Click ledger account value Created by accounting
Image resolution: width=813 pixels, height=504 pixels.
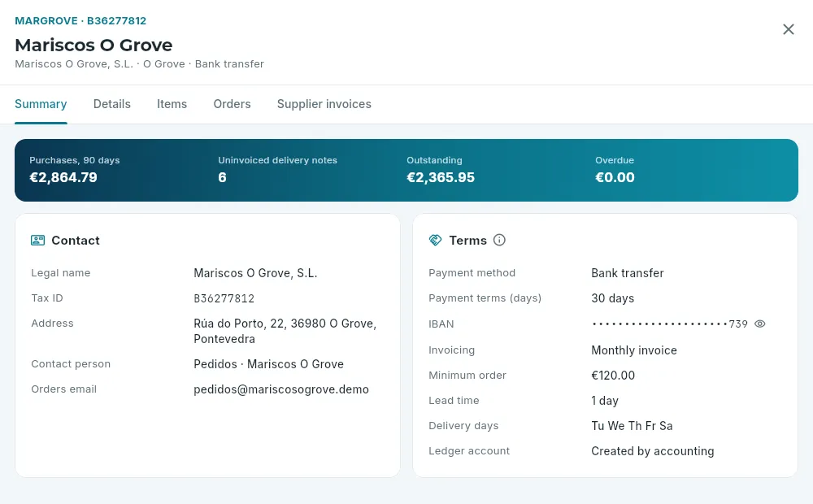[653, 451]
